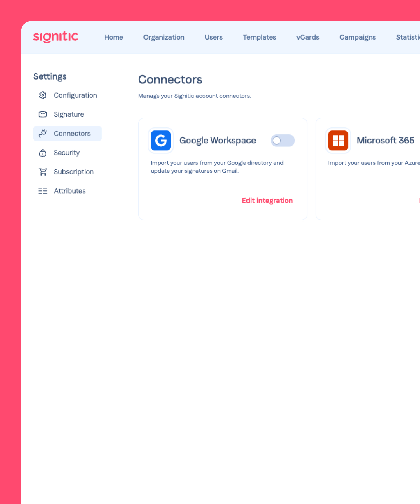The width and height of the screenshot is (420, 504).
Task: Click the Azure import description text
Action: click(374, 163)
